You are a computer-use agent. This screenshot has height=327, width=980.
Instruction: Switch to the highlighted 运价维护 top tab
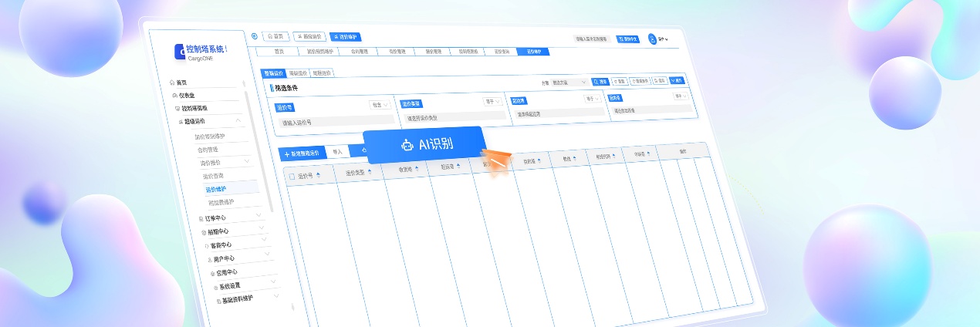coord(345,36)
